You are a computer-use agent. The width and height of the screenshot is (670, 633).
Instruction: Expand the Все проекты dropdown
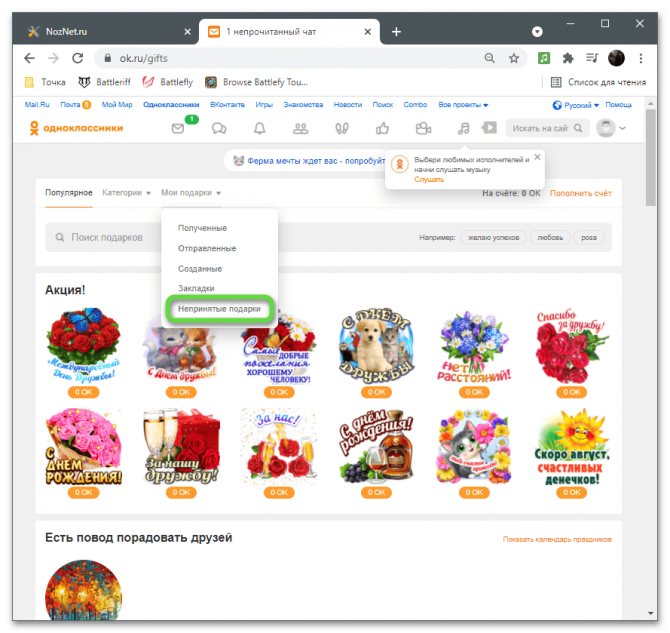click(x=463, y=105)
